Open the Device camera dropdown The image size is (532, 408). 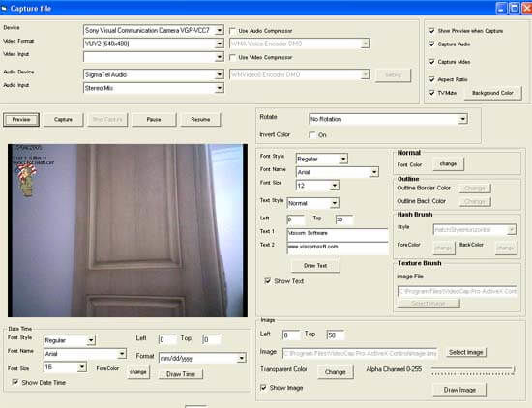pos(154,30)
